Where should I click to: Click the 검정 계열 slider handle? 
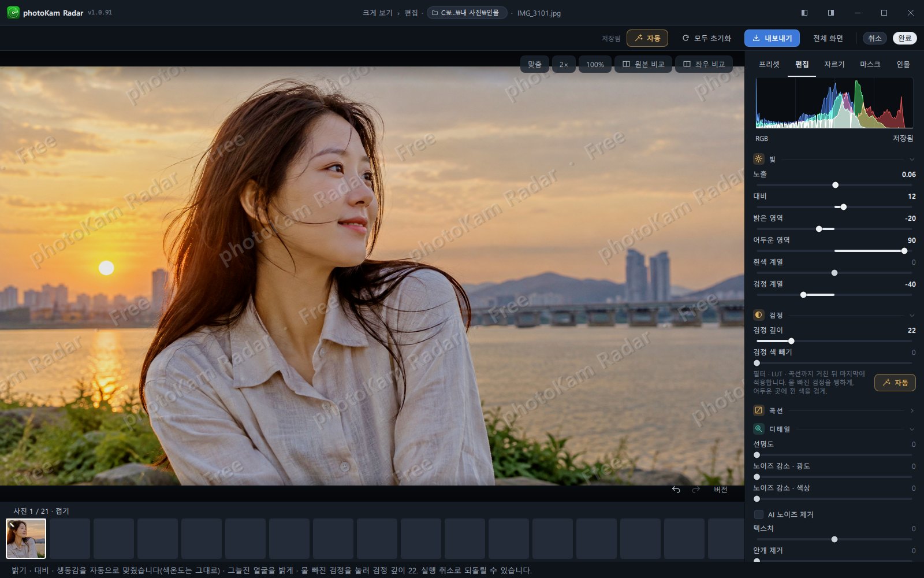click(x=803, y=295)
